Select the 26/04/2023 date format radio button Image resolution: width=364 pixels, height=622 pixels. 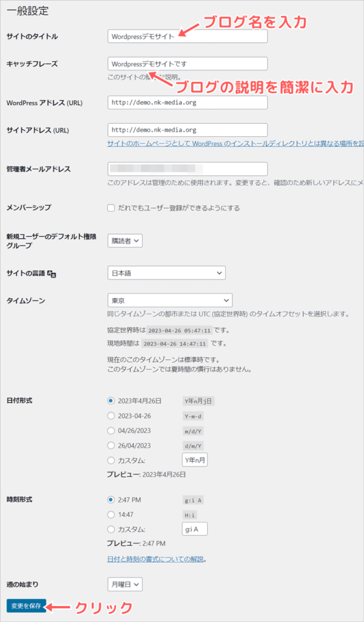(111, 446)
